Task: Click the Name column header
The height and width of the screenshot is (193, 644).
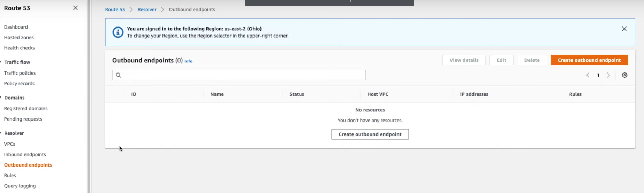Action: pos(217,94)
